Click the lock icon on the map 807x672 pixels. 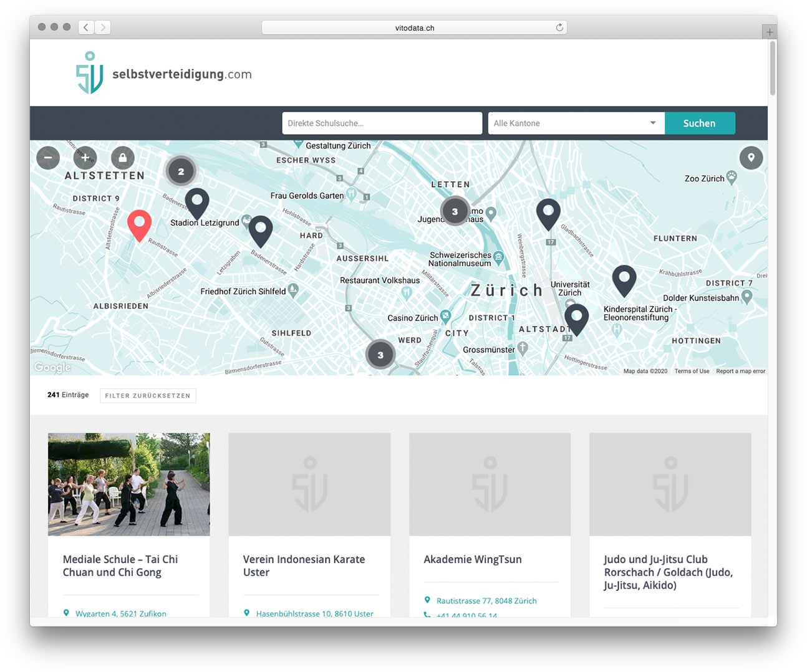coord(123,158)
